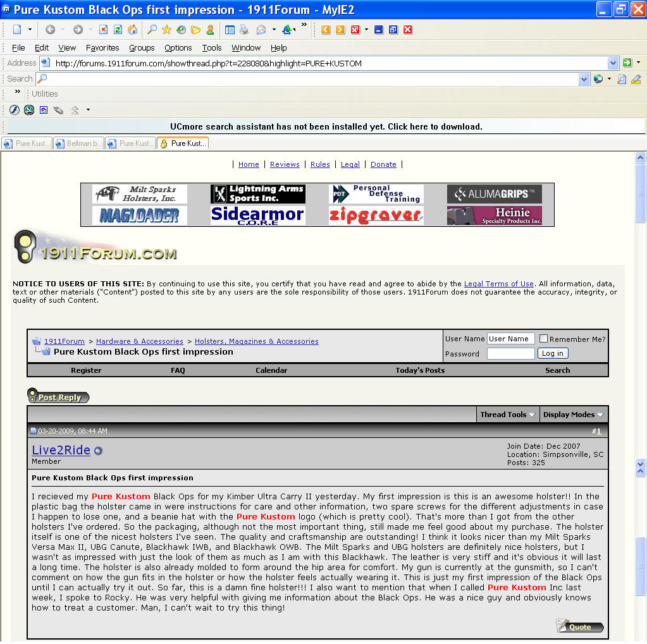Open Live2Ride user profile link

coord(61,450)
